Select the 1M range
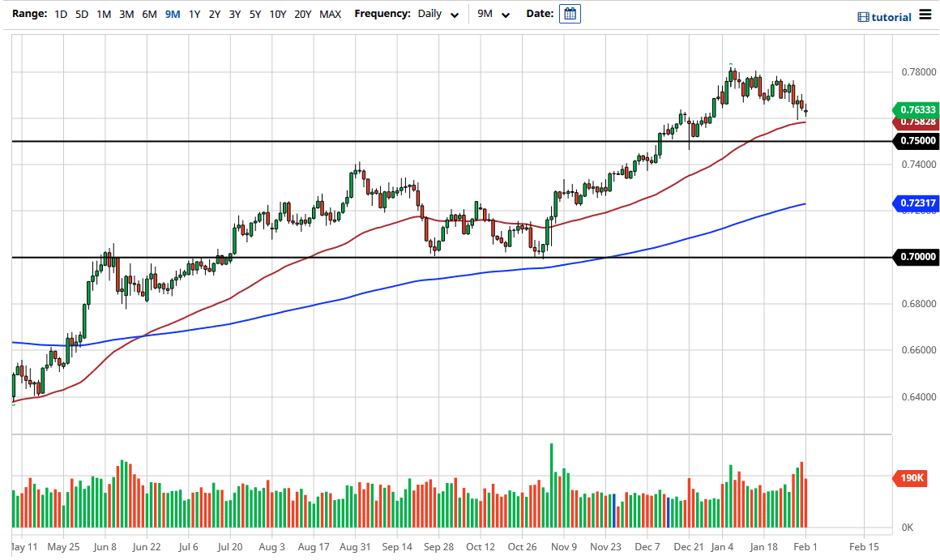The height and width of the screenshot is (560, 940). click(104, 14)
